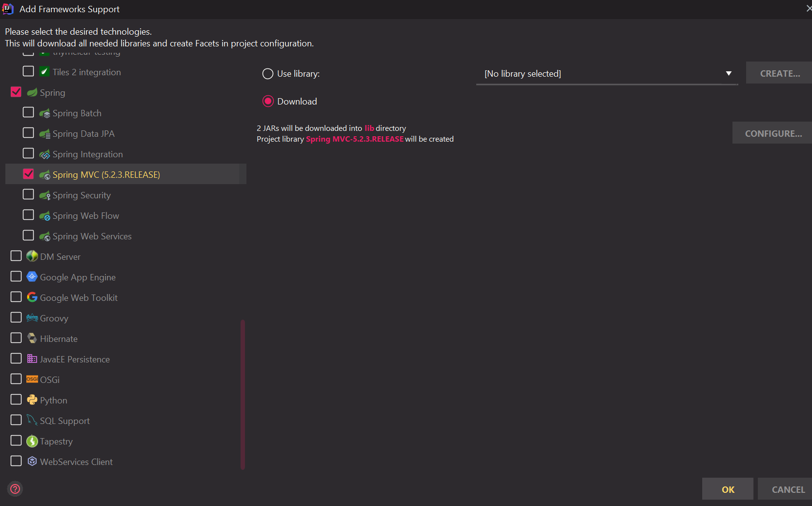
Task: Click the WebServices Client icon
Action: click(32, 461)
